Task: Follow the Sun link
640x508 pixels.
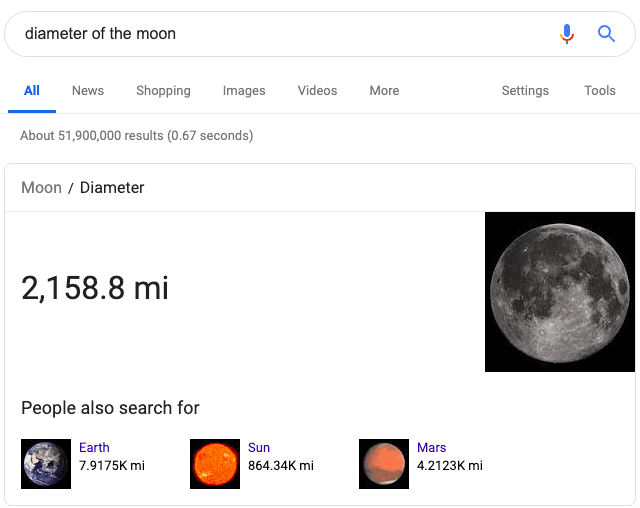Action: click(x=259, y=448)
